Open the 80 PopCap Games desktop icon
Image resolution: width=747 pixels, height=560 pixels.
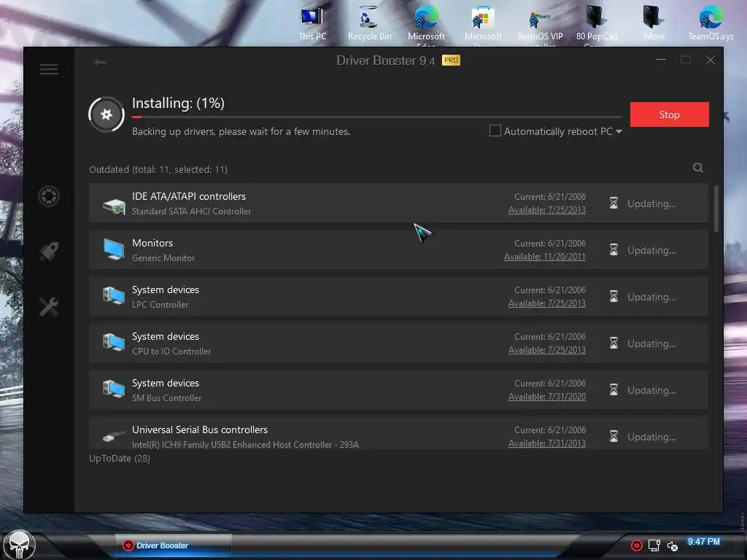597,25
